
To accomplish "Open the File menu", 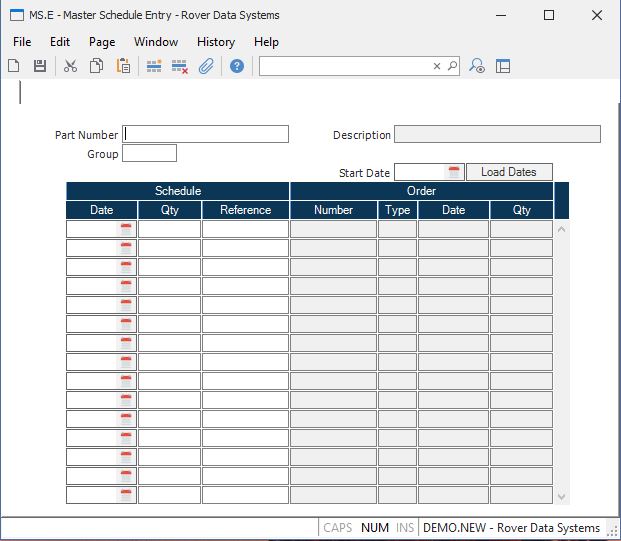I will click(x=22, y=42).
